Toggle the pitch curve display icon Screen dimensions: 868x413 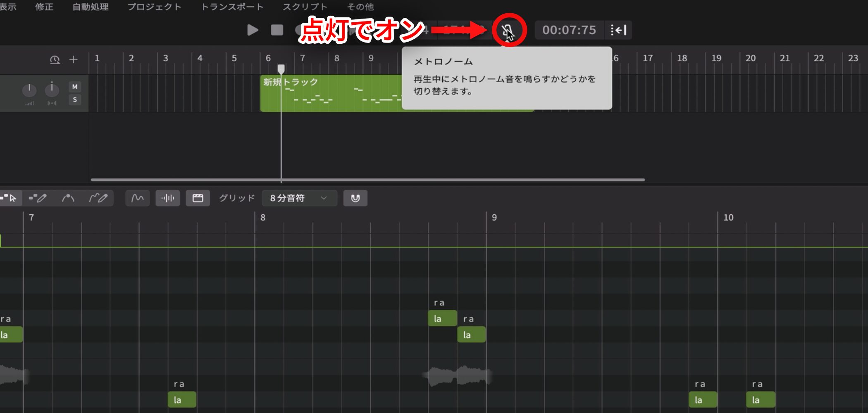(137, 198)
